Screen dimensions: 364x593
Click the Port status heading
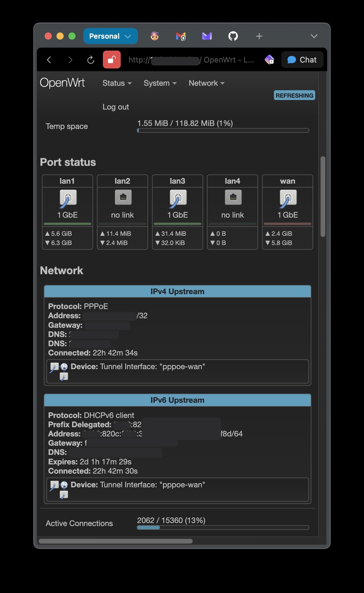click(68, 162)
